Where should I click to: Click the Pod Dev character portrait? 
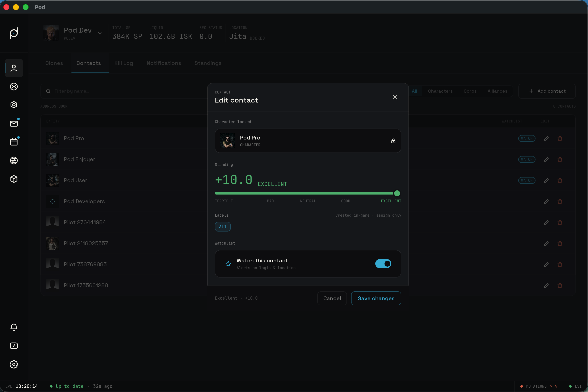51,33
